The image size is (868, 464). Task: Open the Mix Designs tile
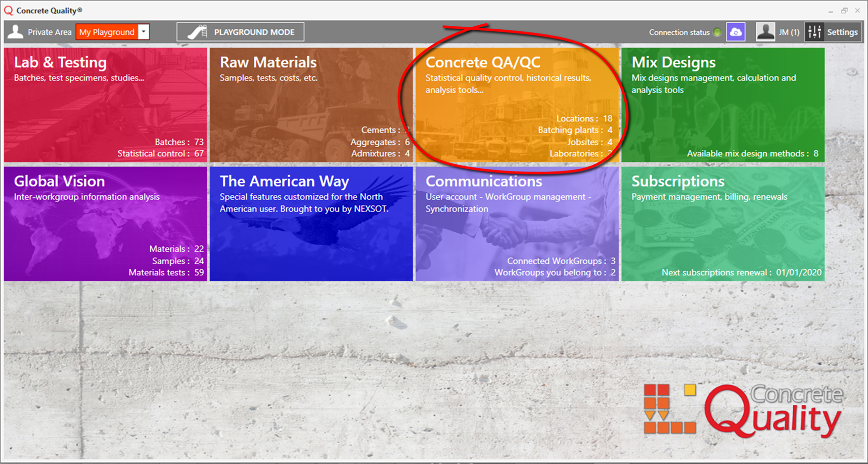point(722,105)
